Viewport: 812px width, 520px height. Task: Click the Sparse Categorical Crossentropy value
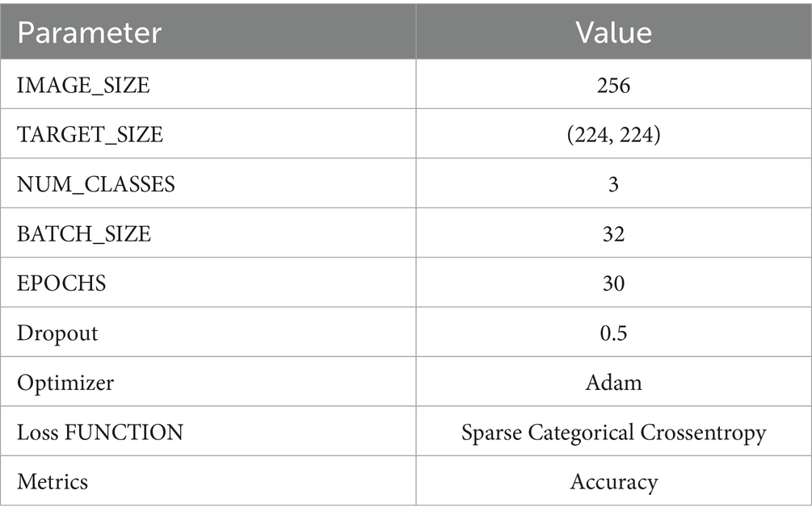(x=613, y=432)
